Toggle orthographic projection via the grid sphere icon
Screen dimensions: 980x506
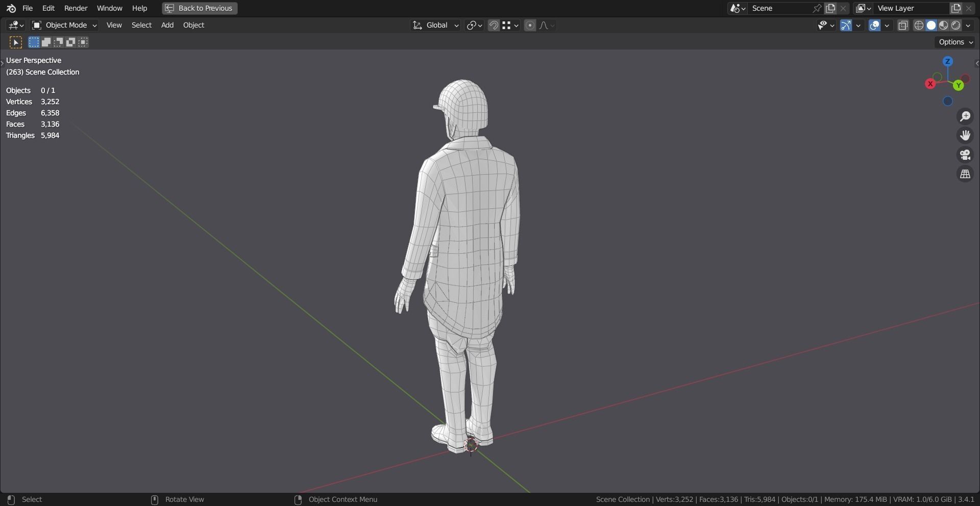click(x=965, y=174)
